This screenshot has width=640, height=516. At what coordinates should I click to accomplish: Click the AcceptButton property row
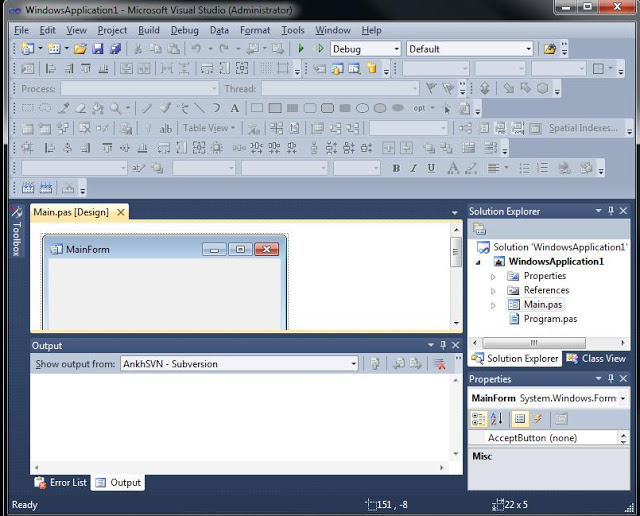[544, 438]
